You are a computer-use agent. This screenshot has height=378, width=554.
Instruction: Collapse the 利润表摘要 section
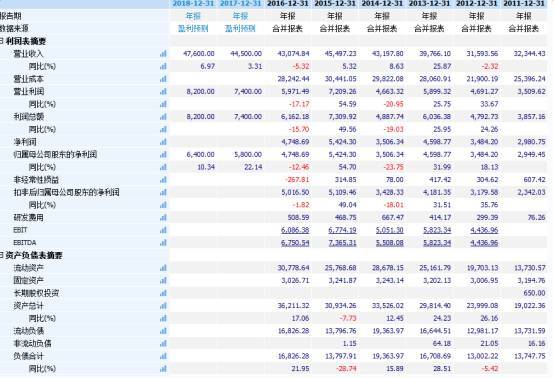1,41
